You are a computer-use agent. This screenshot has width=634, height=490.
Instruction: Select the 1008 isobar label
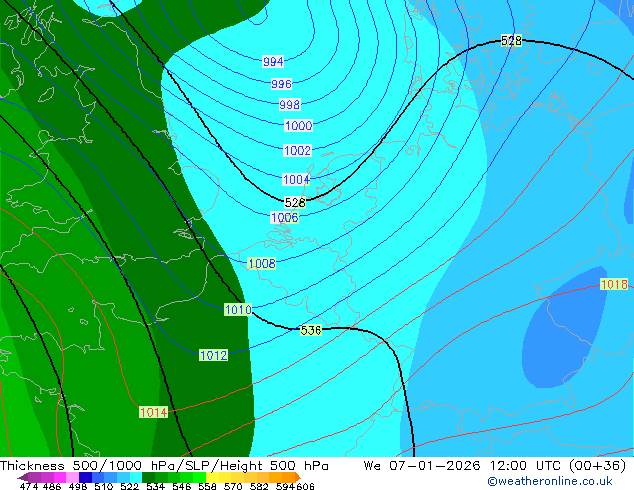pos(261,263)
